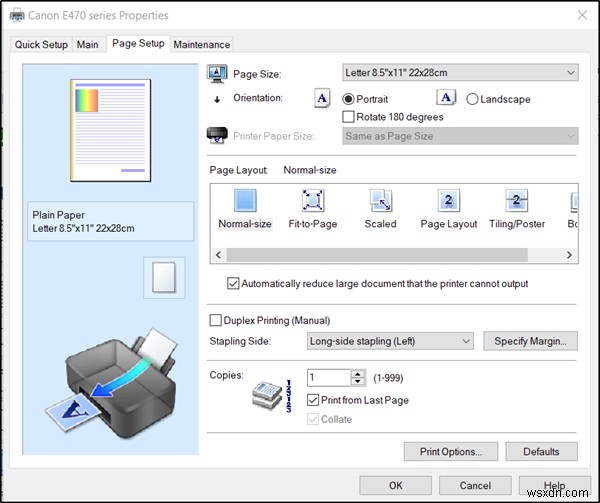600x503 pixels.
Task: Switch to the Main tab
Action: [x=87, y=45]
